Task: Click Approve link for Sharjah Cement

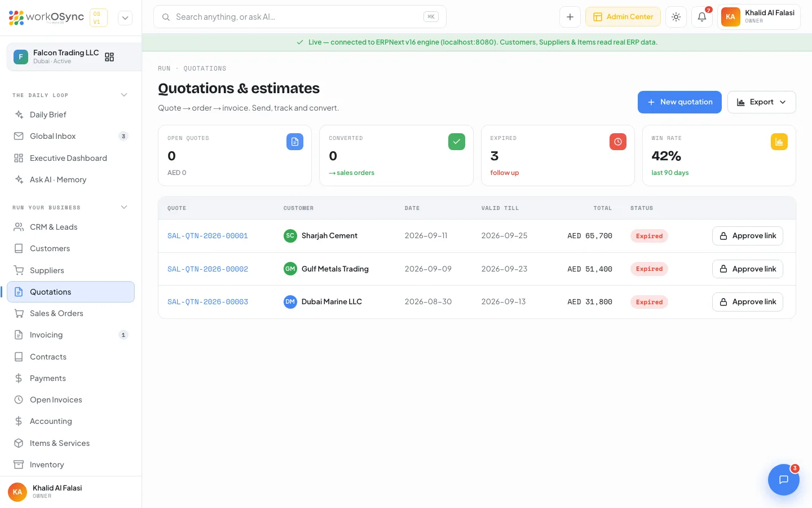Action: pos(748,236)
